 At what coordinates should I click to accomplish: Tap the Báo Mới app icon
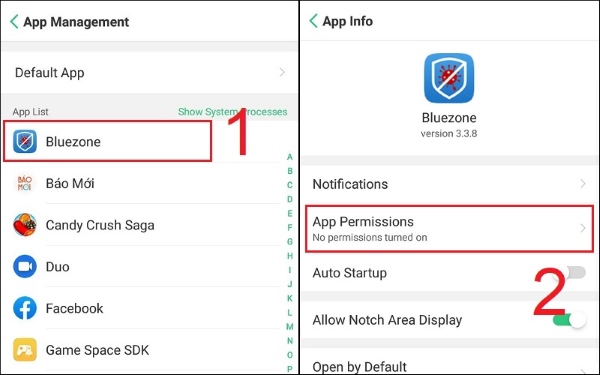click(x=24, y=183)
